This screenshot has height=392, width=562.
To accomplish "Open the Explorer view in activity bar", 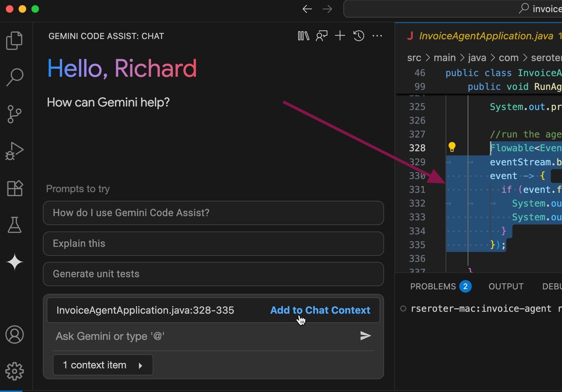I will (x=14, y=41).
